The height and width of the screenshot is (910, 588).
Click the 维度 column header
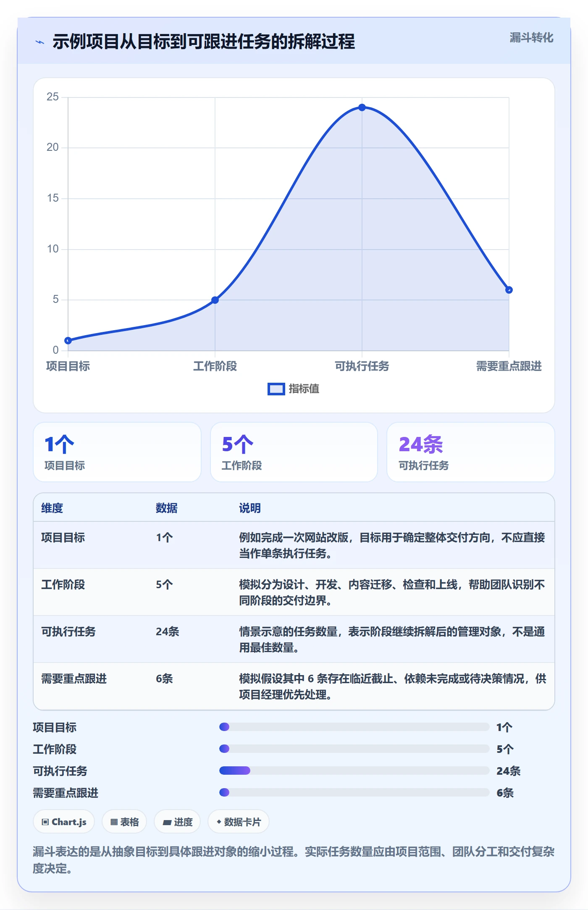tap(52, 508)
